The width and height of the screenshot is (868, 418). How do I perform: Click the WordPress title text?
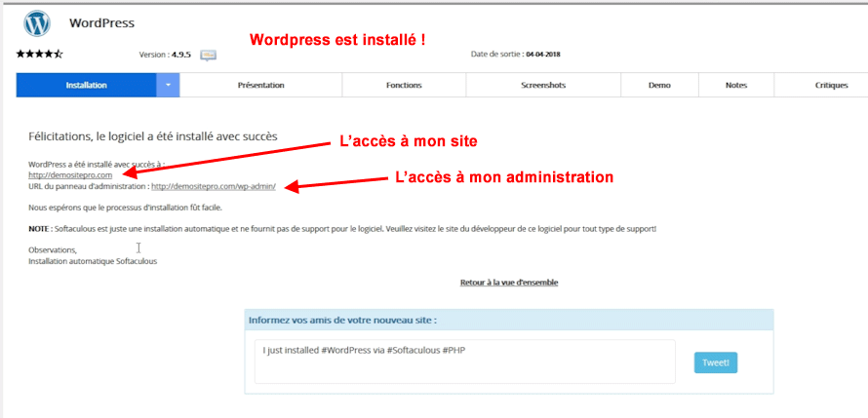[101, 23]
